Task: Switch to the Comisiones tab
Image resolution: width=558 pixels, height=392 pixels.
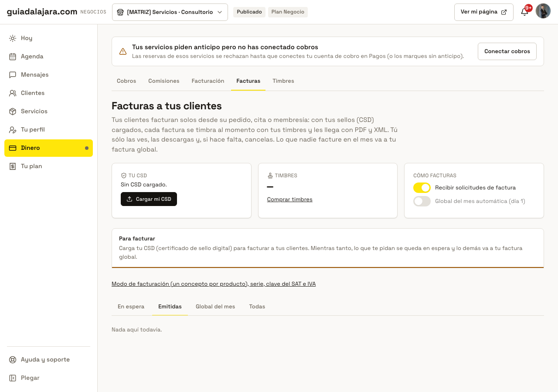Action: tap(164, 81)
